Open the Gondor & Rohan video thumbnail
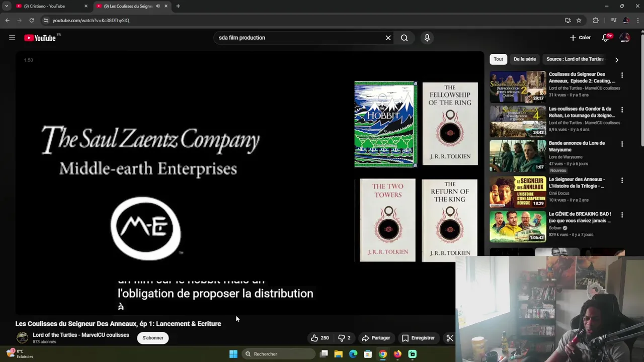The image size is (644, 362). coord(518,121)
